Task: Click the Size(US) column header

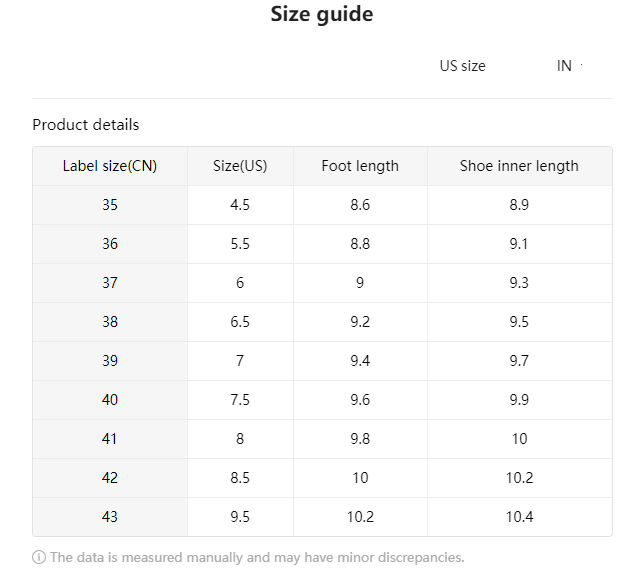Action: pos(240,166)
